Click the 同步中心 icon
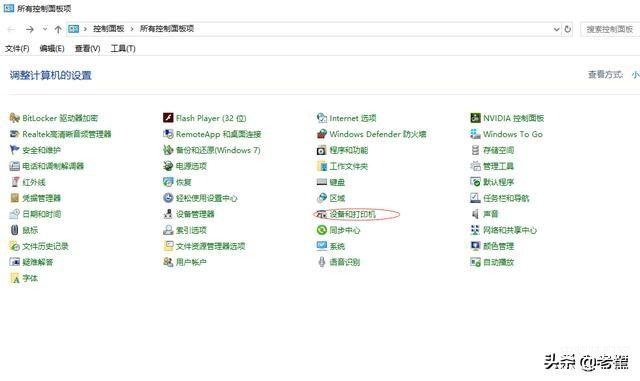Image resolution: width=640 pixels, height=381 pixels. tap(322, 230)
